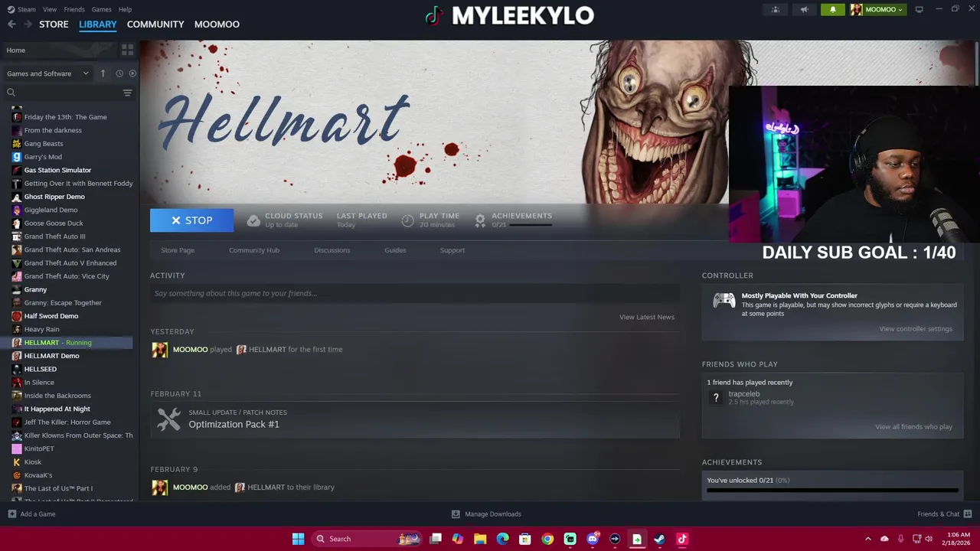Toggle the sort order arrow in library sidebar
This screenshot has width=980, height=551.
(103, 73)
